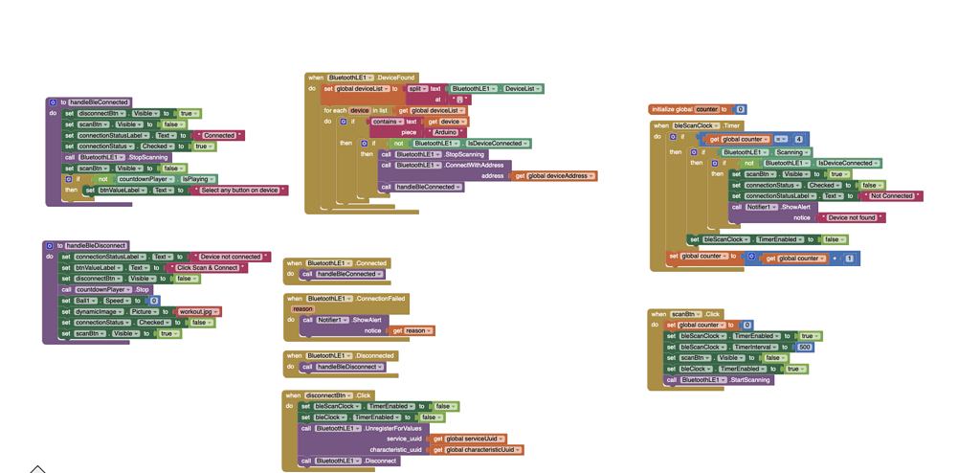Open the bleScanClock dropdown in the Timer event
This screenshot has width=980, height=473.
tap(696, 125)
